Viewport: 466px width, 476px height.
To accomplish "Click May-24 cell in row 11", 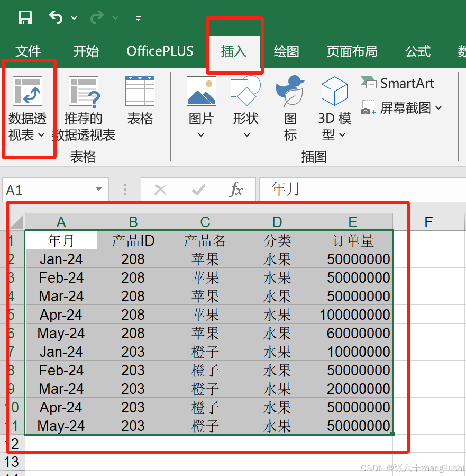I will 61,426.
